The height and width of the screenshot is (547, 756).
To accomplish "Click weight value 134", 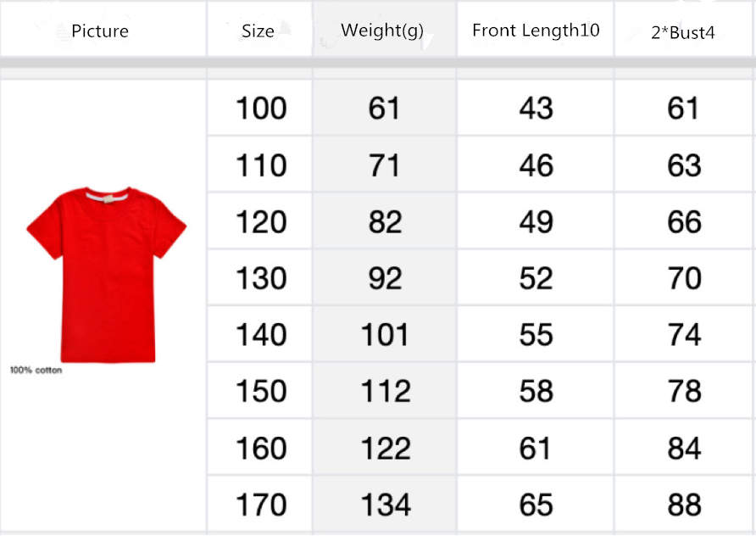I will point(385,505).
